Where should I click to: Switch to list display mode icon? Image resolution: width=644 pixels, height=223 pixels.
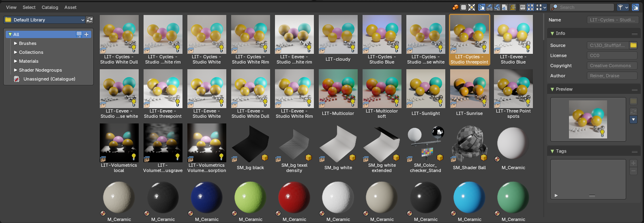(523, 7)
